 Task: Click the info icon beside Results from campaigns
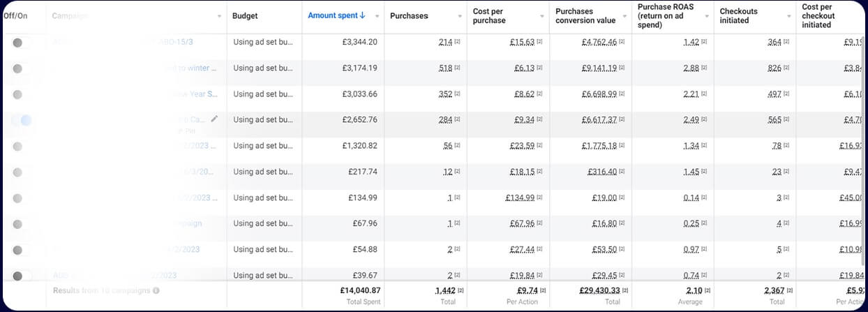[x=156, y=290]
